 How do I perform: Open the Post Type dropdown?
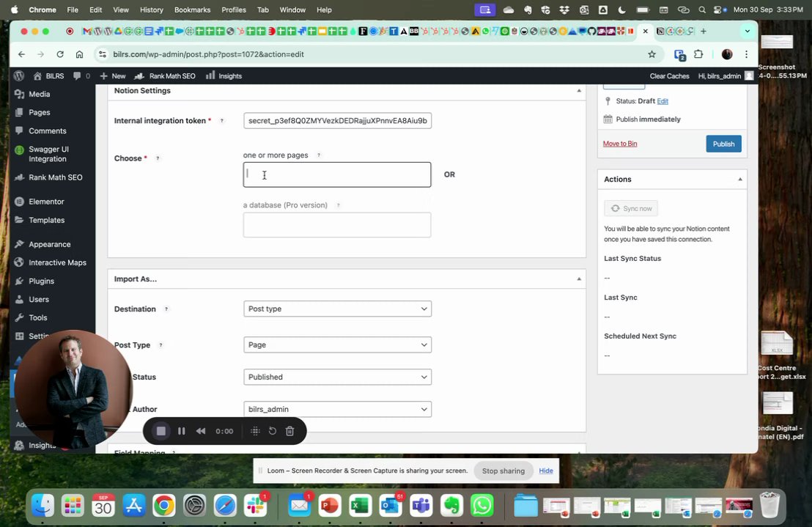tap(337, 344)
